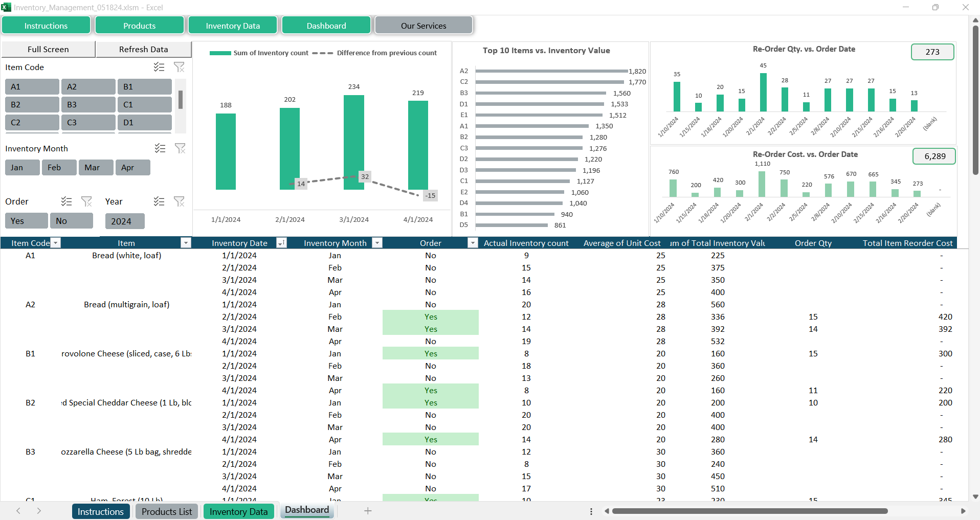The image size is (980, 520).
Task: Clear the Item Code slicer filter
Action: (x=179, y=67)
